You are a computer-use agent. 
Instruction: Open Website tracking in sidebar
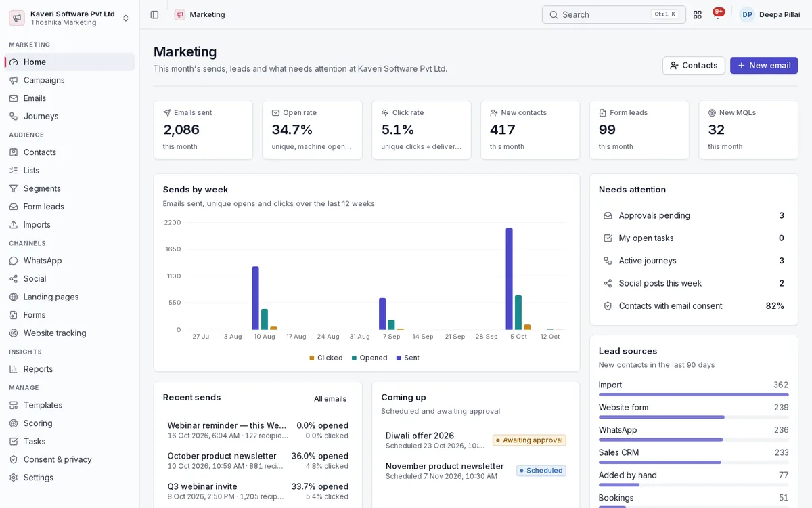click(70, 333)
